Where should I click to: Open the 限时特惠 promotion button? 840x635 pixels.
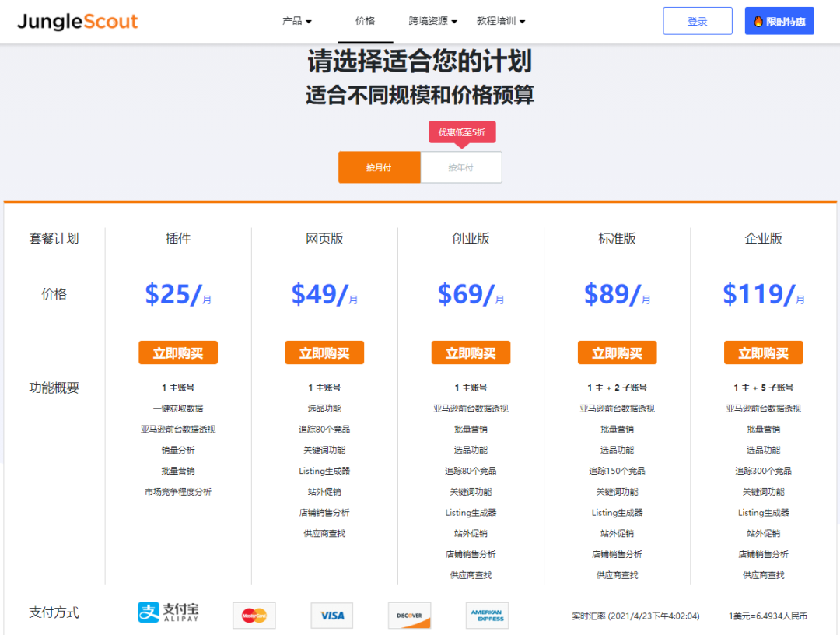coord(779,21)
